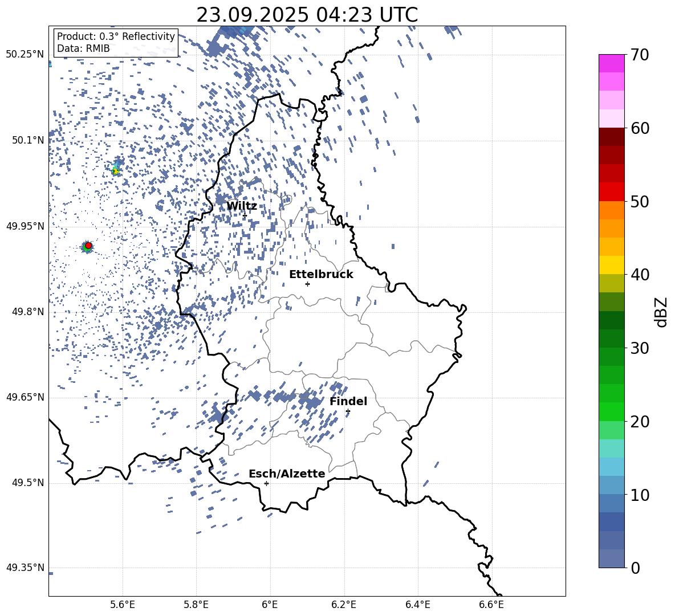Click the colorbar label '30'
Viewport: 675px width, 616px height.
[640, 348]
